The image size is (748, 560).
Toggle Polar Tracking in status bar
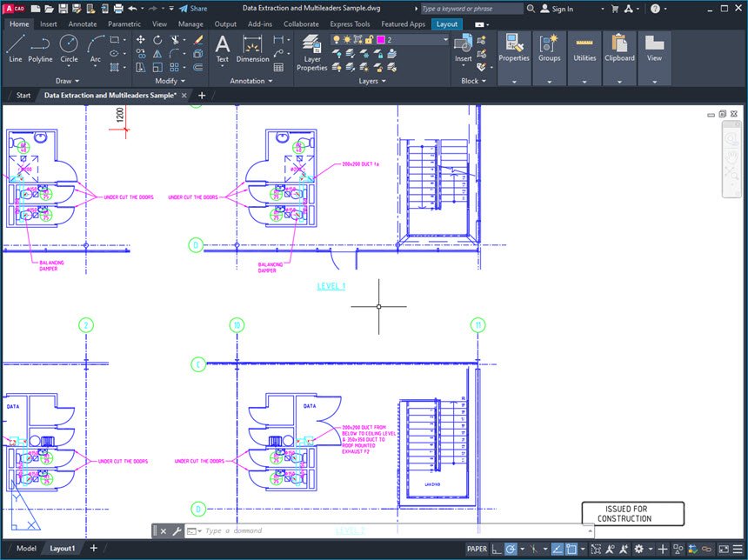[511, 549]
